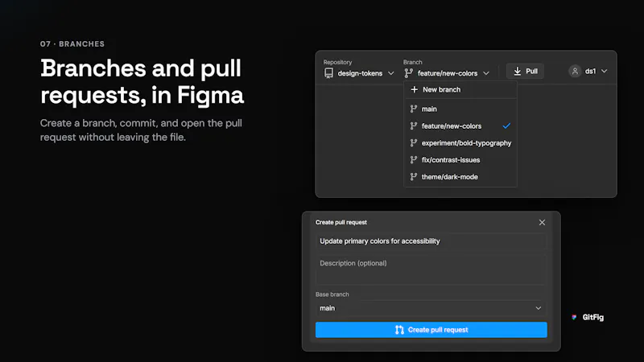The width and height of the screenshot is (644, 362).
Task: Click the branch icon beside theme/dark-mode
Action: pyautogui.click(x=414, y=177)
